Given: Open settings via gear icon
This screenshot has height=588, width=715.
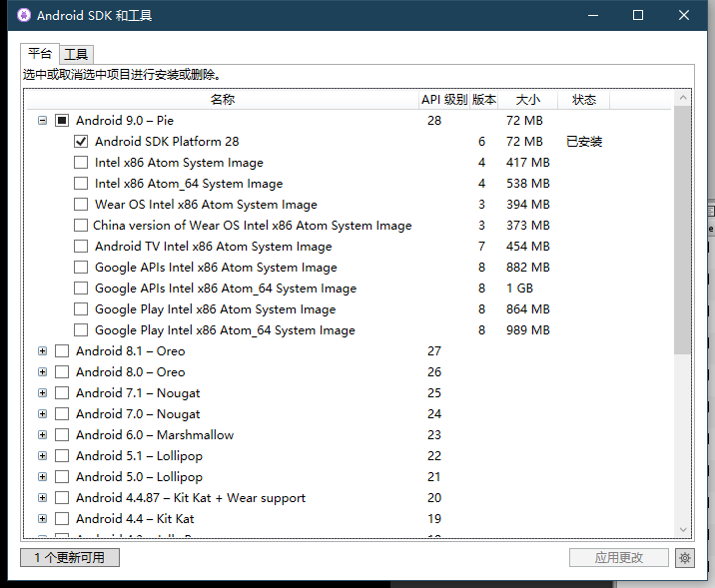Looking at the screenshot, I should (x=684, y=557).
